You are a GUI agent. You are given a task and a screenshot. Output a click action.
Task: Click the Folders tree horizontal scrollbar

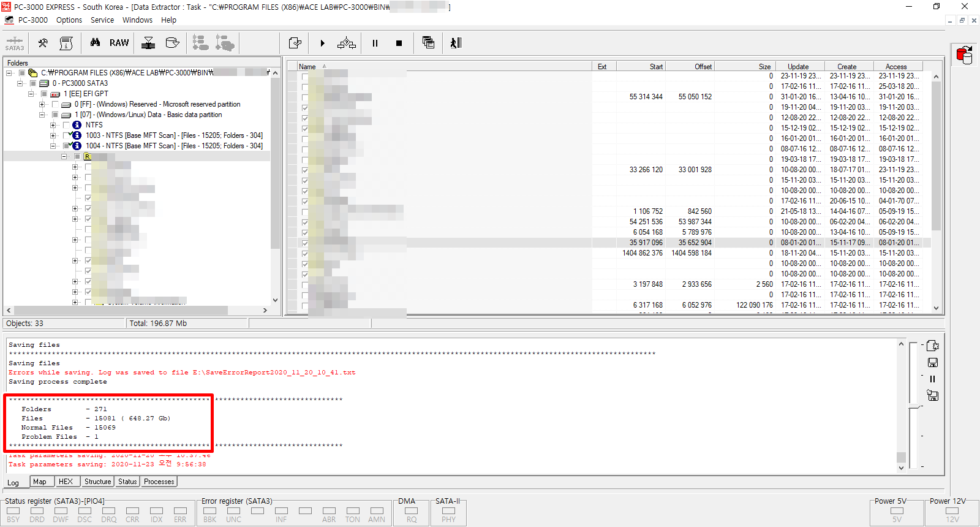(137, 310)
